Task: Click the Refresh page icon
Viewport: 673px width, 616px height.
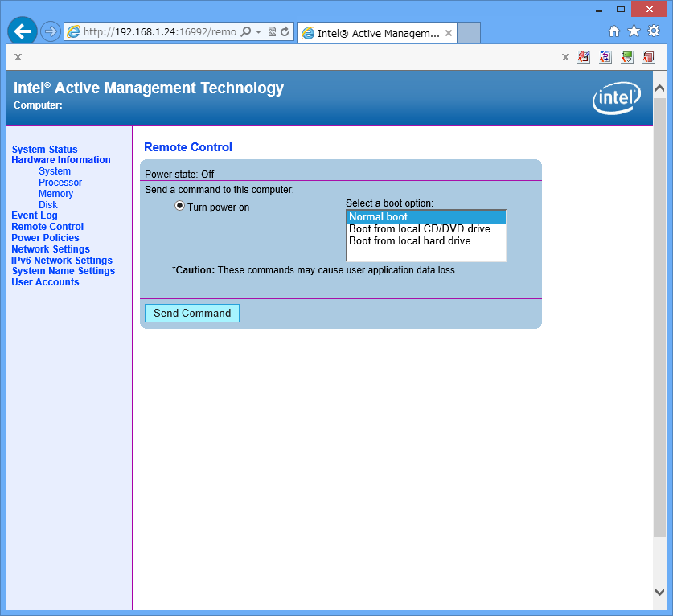Action: [x=285, y=32]
